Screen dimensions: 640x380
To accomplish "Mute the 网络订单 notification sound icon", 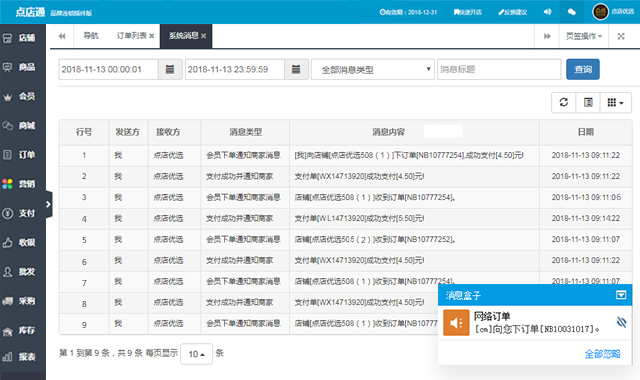I will 621,322.
